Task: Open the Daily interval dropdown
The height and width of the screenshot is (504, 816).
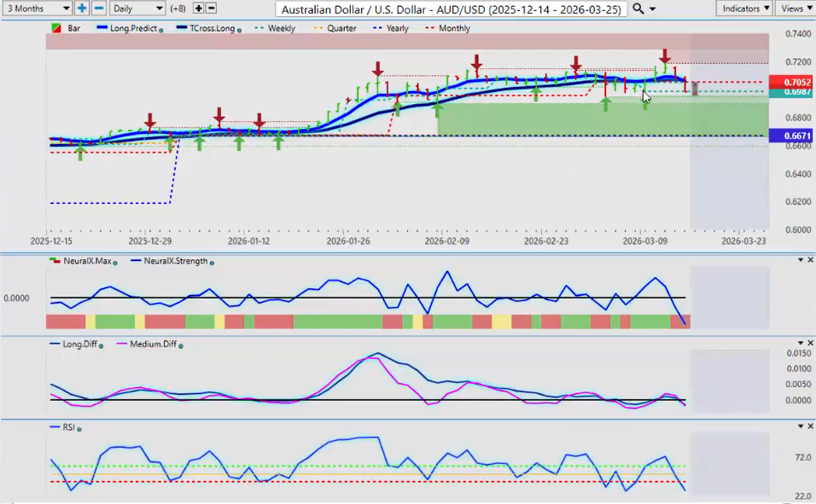Action: 137,9
